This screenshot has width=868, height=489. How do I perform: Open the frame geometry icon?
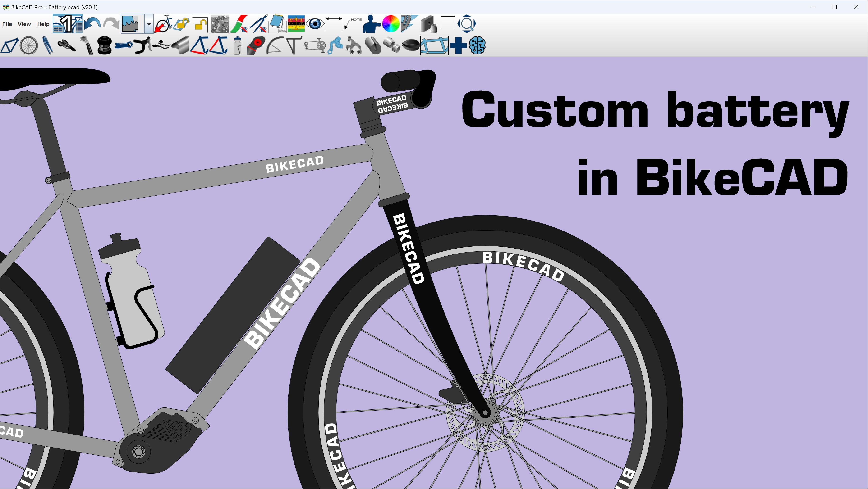(9, 45)
